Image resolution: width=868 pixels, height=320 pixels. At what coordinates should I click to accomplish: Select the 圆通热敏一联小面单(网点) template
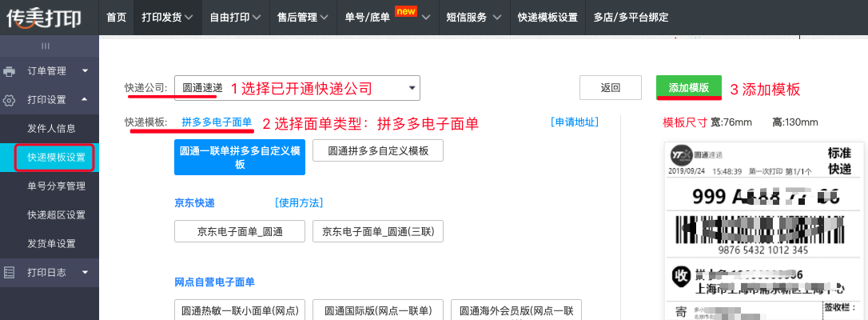coord(240,310)
